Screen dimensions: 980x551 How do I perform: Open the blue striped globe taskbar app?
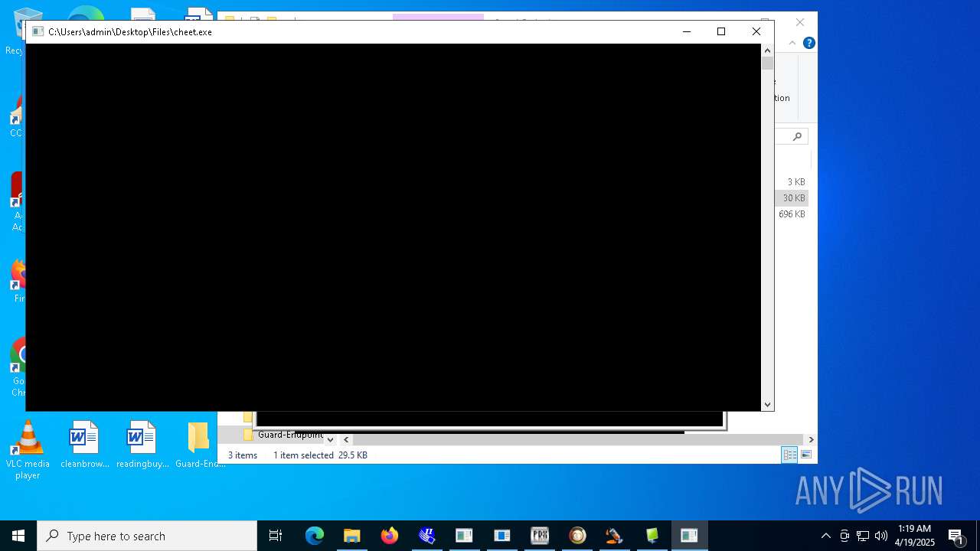427,536
